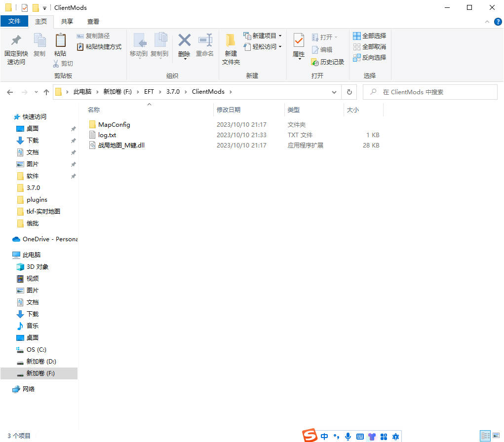Expand the 新建项目 dropdown
This screenshot has width=504, height=442.
click(280, 36)
